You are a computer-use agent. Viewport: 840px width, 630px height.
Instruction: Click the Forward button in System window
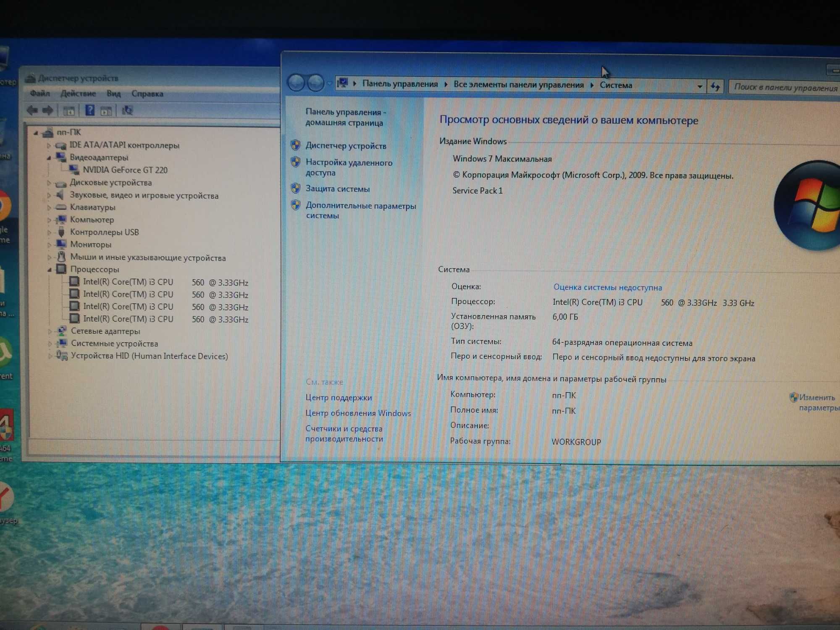pos(315,83)
